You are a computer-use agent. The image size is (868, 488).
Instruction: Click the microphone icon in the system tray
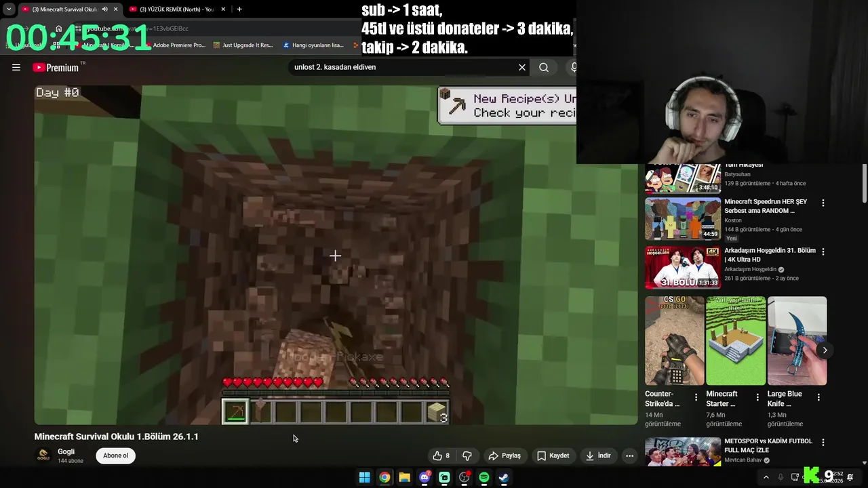pyautogui.click(x=781, y=477)
